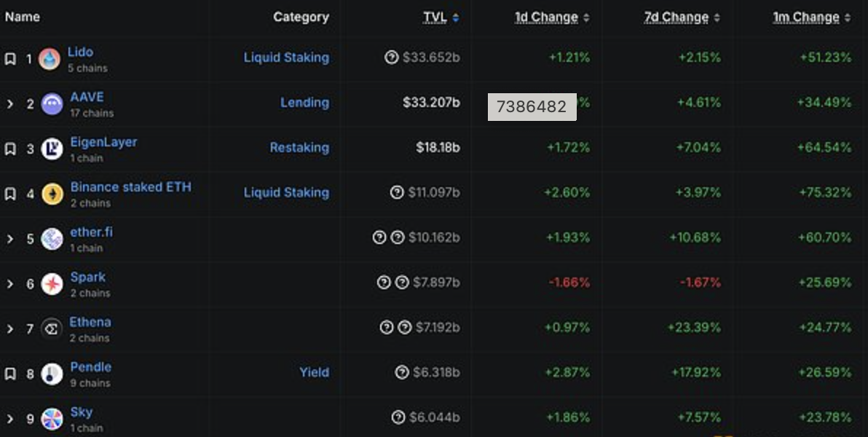The width and height of the screenshot is (868, 437).
Task: Open the Yield category link
Action: (x=314, y=372)
